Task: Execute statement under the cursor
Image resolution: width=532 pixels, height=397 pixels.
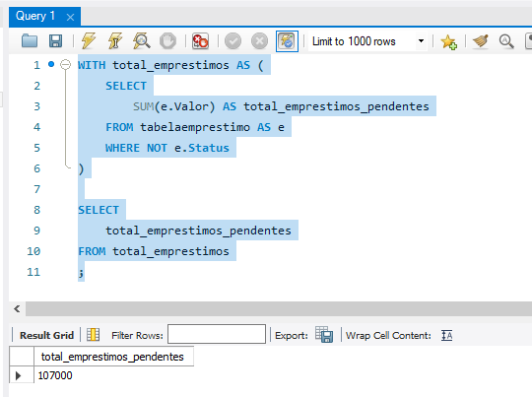Action: [x=115, y=41]
